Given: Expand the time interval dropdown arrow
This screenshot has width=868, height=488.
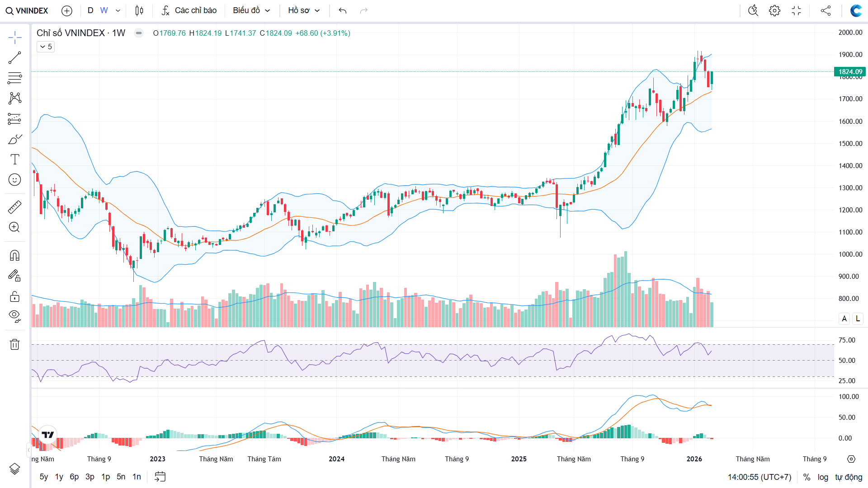Looking at the screenshot, I should click(118, 10).
